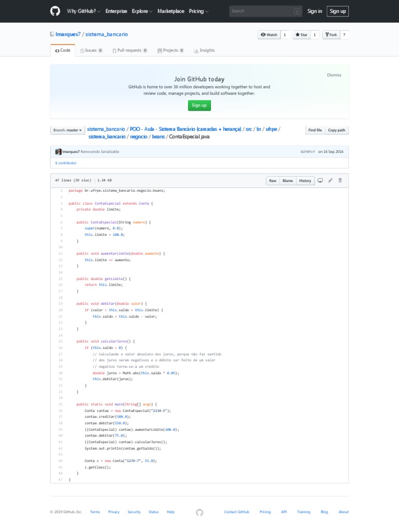Switch to the Issues tab

coord(91,50)
